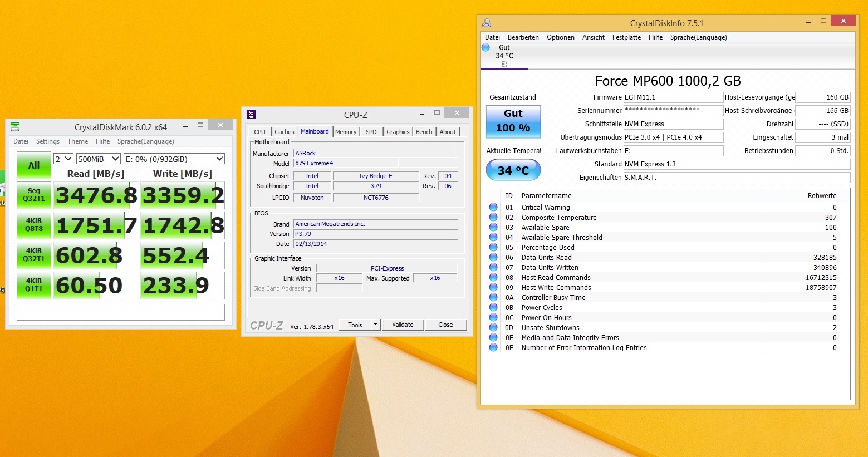This screenshot has height=457, width=868.
Task: Click the CrystalDiskInfo title bar app icon
Action: click(487, 23)
